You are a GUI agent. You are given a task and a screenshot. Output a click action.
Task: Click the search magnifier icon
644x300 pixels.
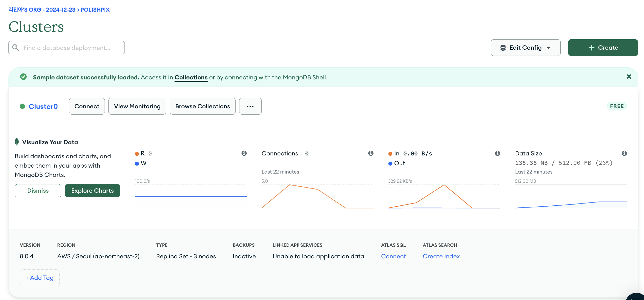click(x=16, y=48)
